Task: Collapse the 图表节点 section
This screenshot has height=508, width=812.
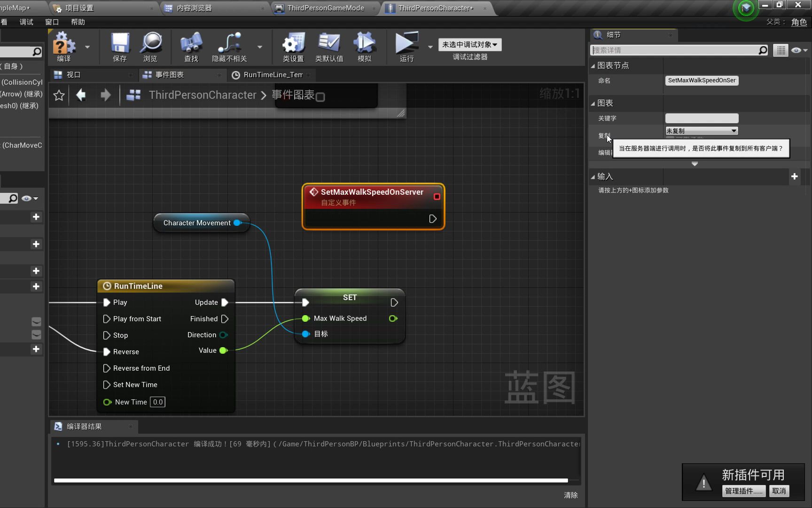Action: pos(593,66)
